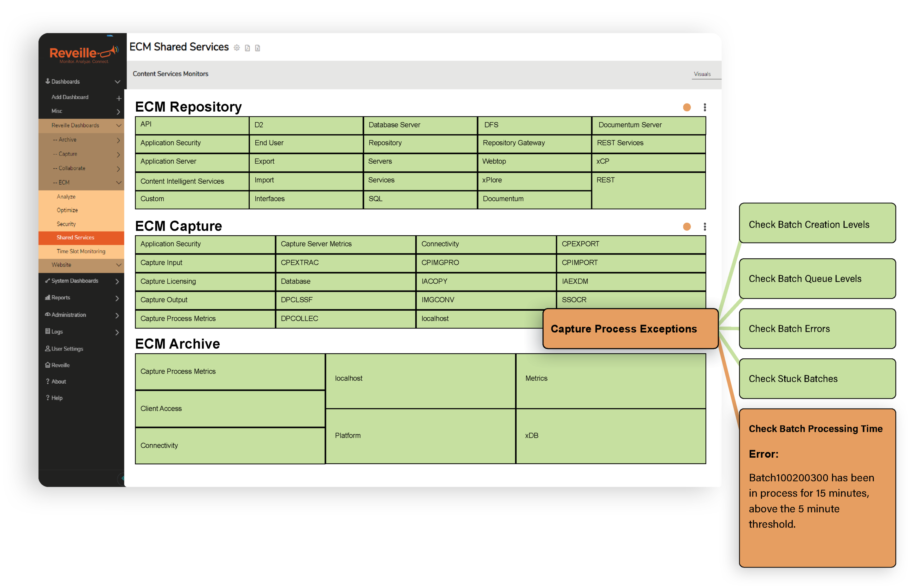Click the User Settings person icon

click(47, 349)
